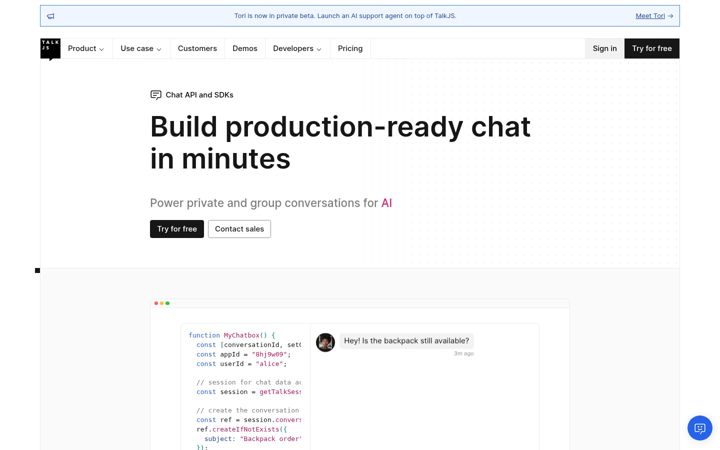Click the pink AI word in the subtitle
Screen dimensions: 720x450
(387, 203)
